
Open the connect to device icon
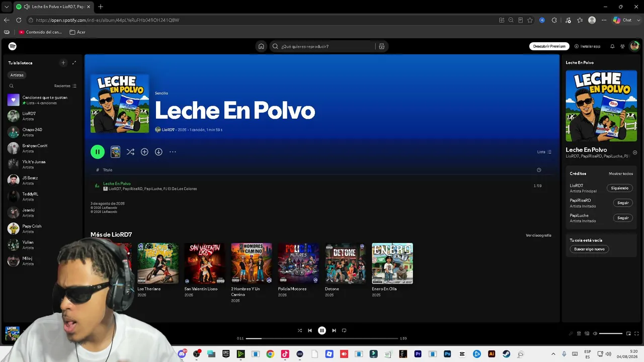point(587,333)
